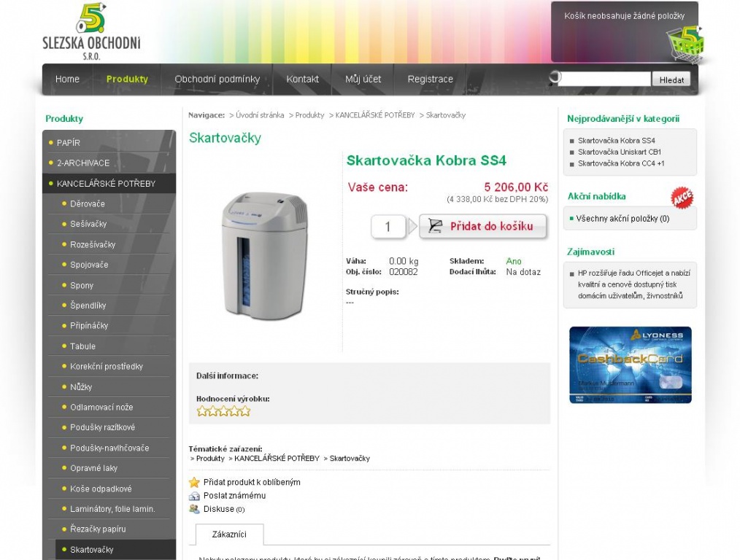The height and width of the screenshot is (560, 740).
Task: Open bestseller Skartovačka Kobra CC4 +1
Action: pos(621,163)
